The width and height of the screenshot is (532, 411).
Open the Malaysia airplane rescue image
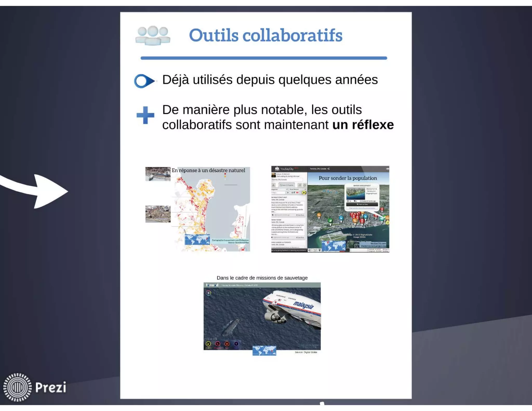[x=262, y=316]
